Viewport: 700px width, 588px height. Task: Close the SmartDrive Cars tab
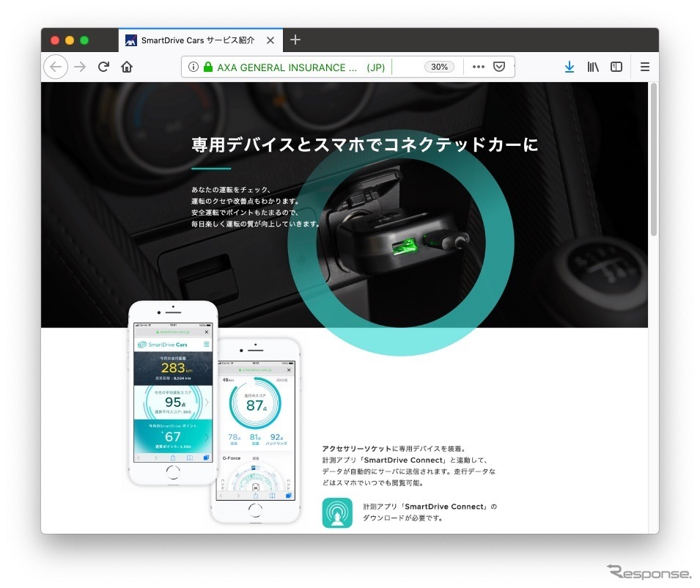pos(270,40)
